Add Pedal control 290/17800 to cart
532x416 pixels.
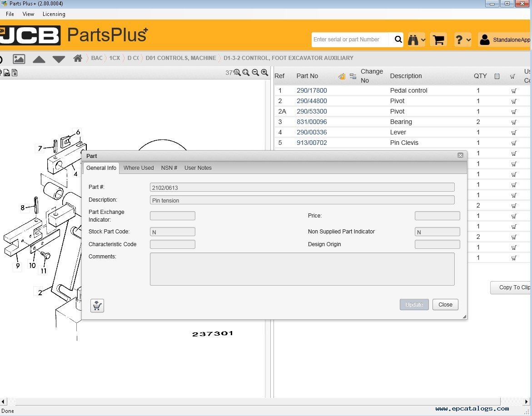[514, 91]
